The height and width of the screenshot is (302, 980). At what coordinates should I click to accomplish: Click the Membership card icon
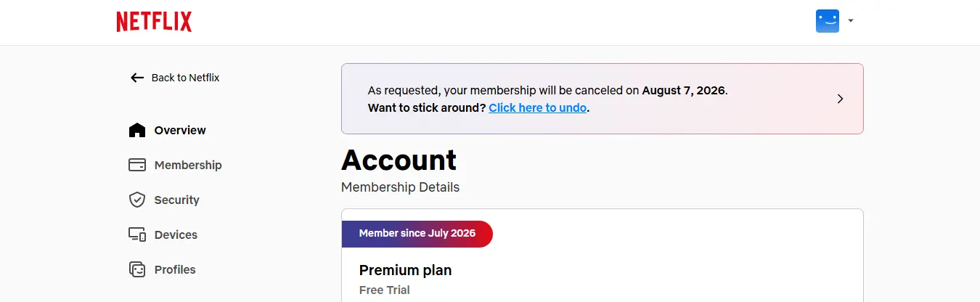coord(137,165)
